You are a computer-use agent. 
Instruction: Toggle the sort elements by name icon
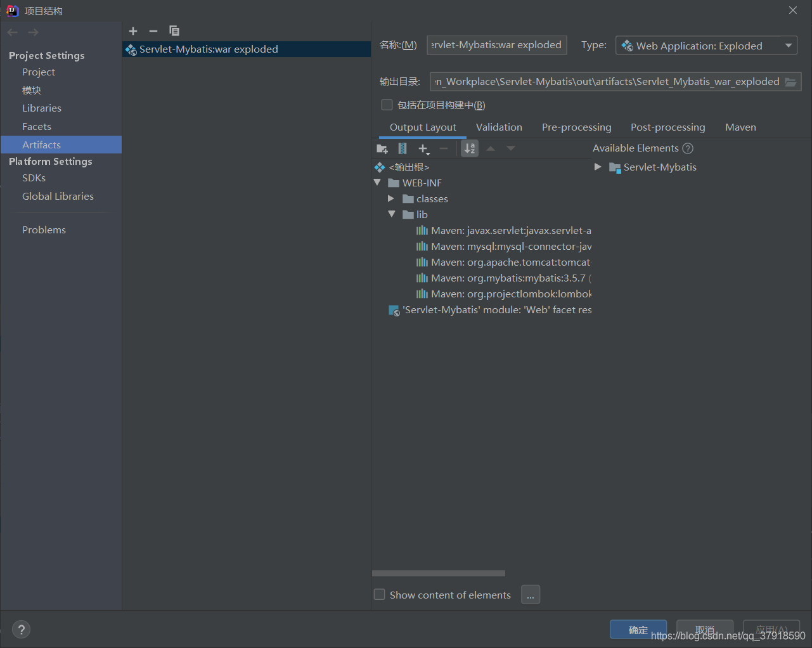click(470, 148)
